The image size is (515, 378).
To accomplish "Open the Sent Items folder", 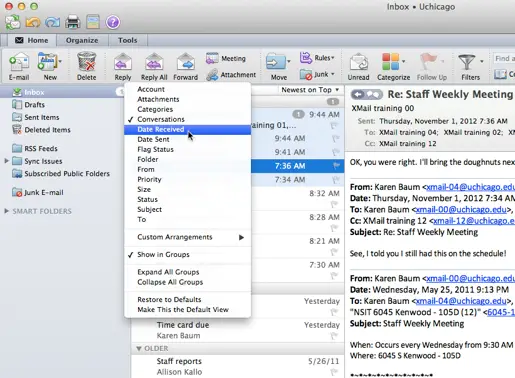I will [41, 117].
